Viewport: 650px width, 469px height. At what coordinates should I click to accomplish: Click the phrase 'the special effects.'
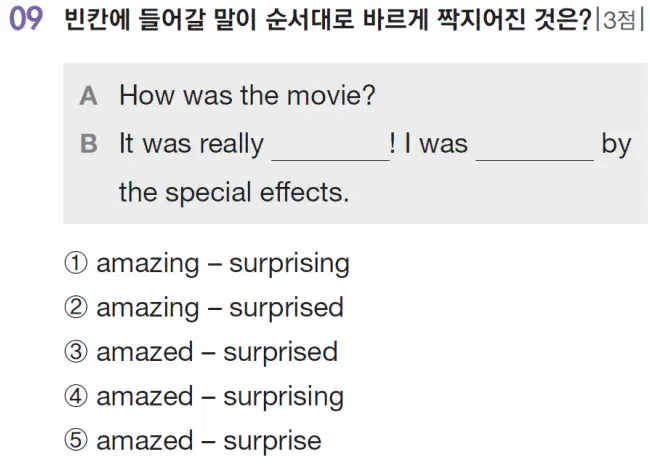(234, 193)
